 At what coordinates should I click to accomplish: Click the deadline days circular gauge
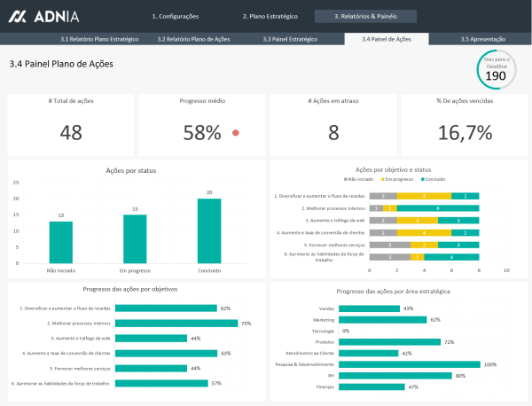click(495, 70)
